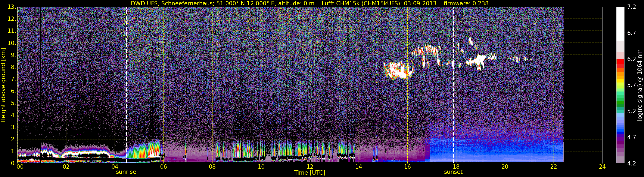
Task: Click the time tick label '08'
Action: point(212,167)
